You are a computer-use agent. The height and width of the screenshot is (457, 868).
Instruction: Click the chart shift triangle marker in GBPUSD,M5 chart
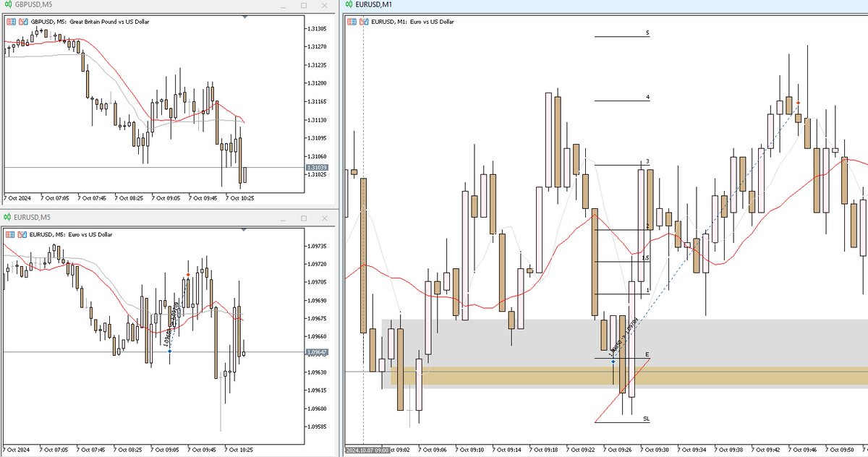(x=246, y=17)
